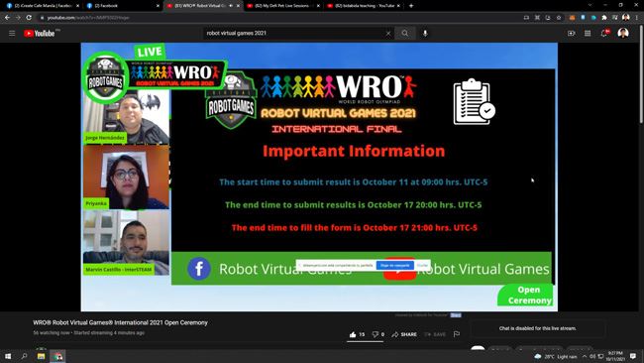This screenshot has height=363, width=644.
Task: Click the video title WRO Robot Virtual Games
Action: (x=120, y=322)
